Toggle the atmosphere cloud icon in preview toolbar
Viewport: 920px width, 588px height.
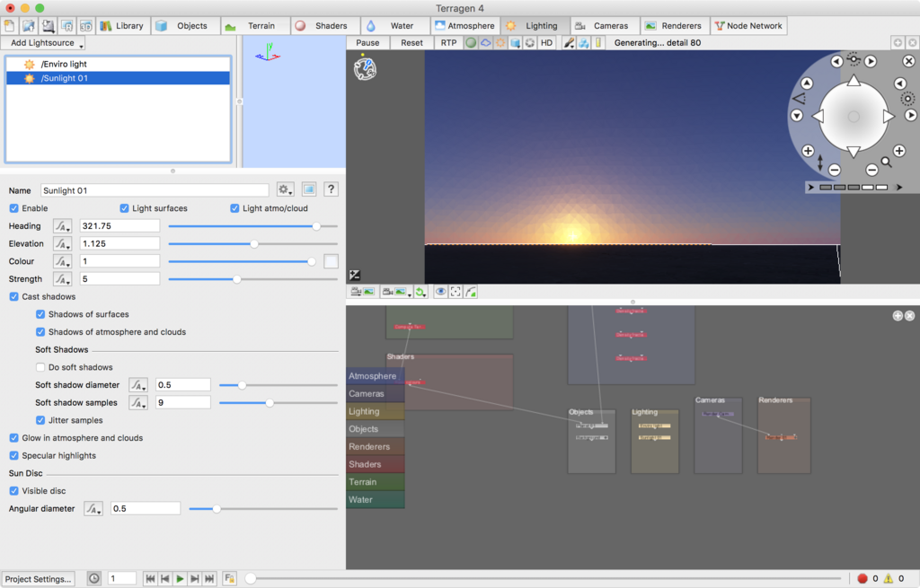486,43
